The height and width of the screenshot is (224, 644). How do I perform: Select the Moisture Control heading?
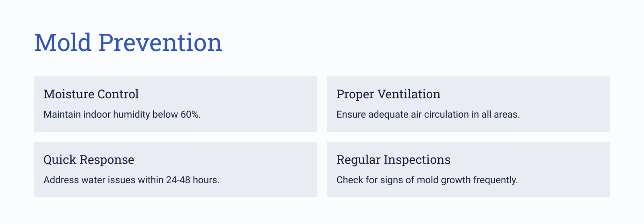click(91, 94)
